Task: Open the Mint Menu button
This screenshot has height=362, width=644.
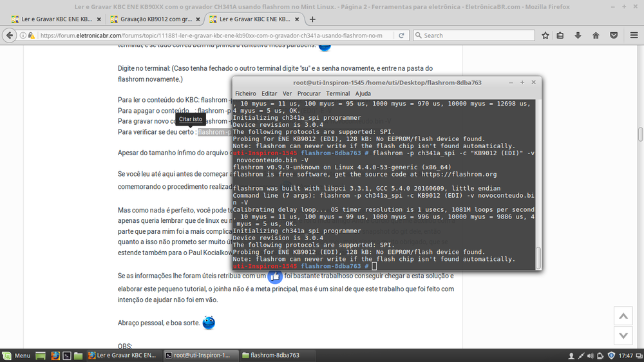Action: pyautogui.click(x=17, y=356)
